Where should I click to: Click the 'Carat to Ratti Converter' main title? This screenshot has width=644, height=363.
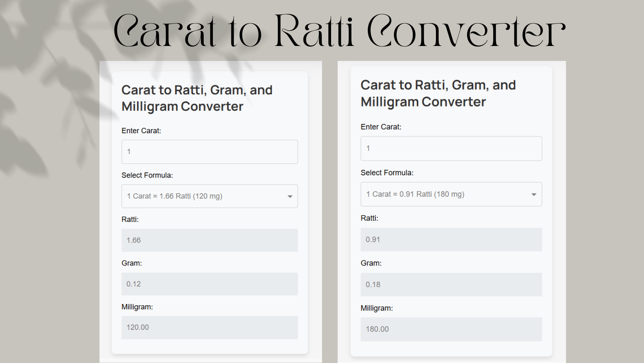340,31
